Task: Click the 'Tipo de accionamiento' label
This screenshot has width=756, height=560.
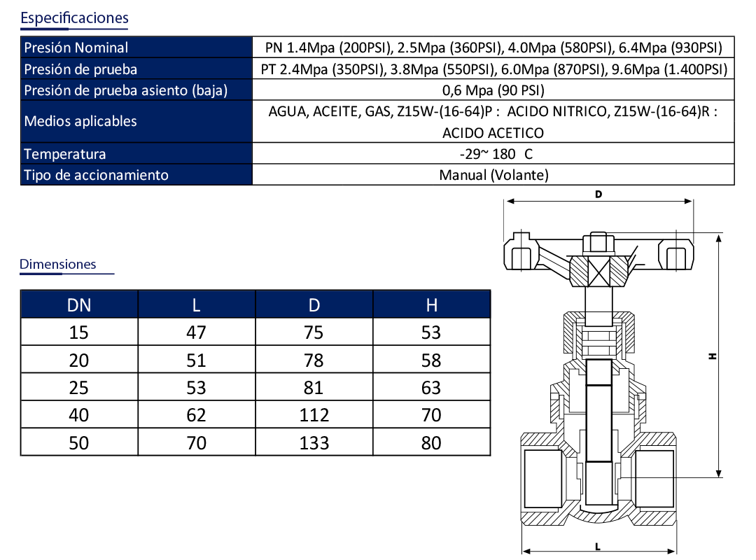Action: [x=97, y=175]
